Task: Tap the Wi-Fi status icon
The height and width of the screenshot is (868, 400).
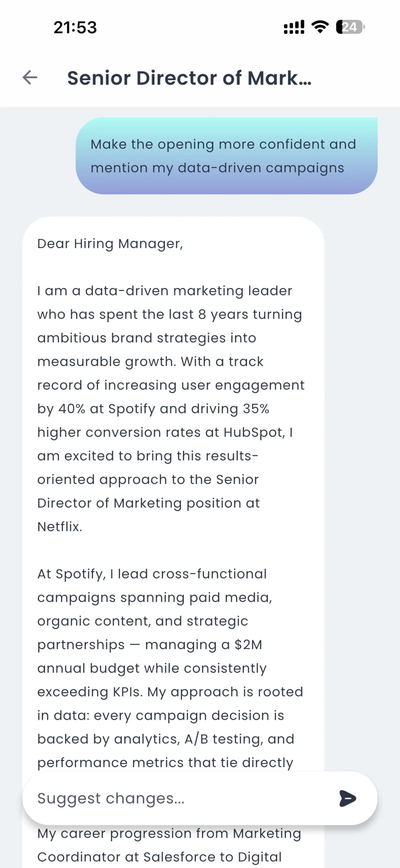Action: tap(320, 27)
